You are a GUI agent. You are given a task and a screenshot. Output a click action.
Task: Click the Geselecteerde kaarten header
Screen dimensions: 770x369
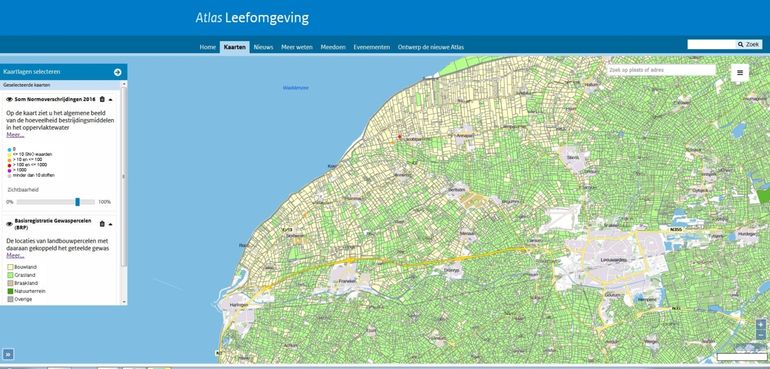60,85
